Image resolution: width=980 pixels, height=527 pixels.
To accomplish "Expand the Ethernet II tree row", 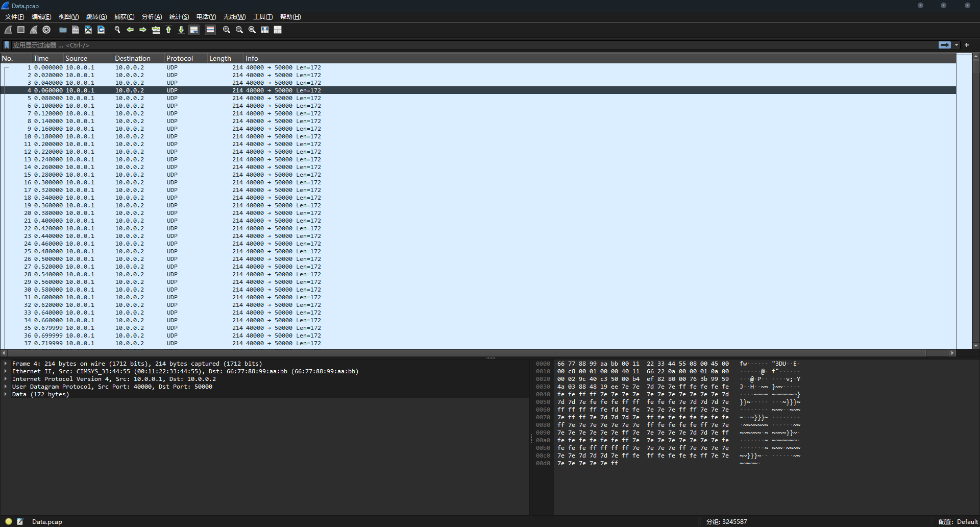I will click(6, 371).
